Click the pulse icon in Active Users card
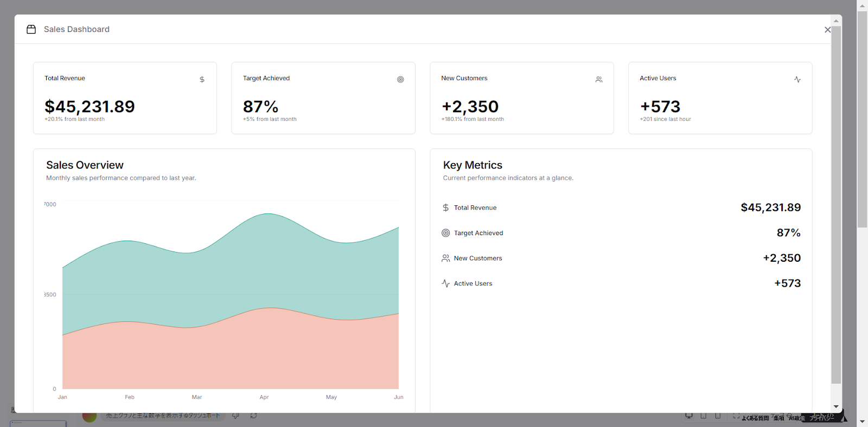The width and height of the screenshot is (868, 427). click(x=797, y=80)
